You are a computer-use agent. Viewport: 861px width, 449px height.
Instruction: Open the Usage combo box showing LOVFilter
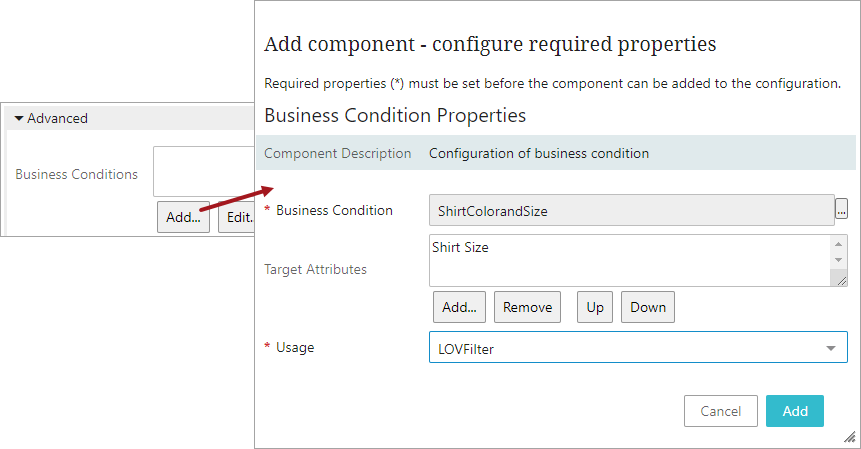click(625, 347)
